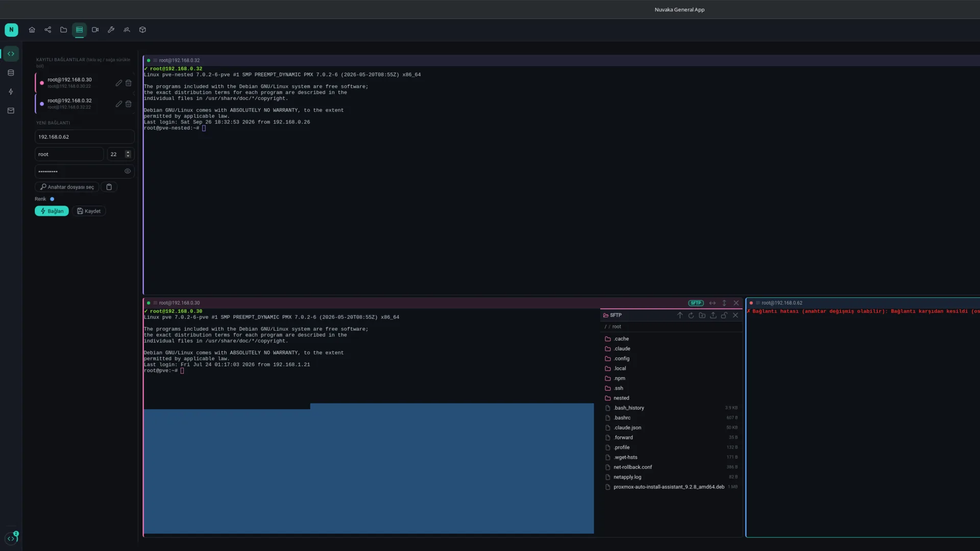Viewport: 980px width, 551px height.
Task: Pick the Renk connection color dot
Action: coord(52,199)
